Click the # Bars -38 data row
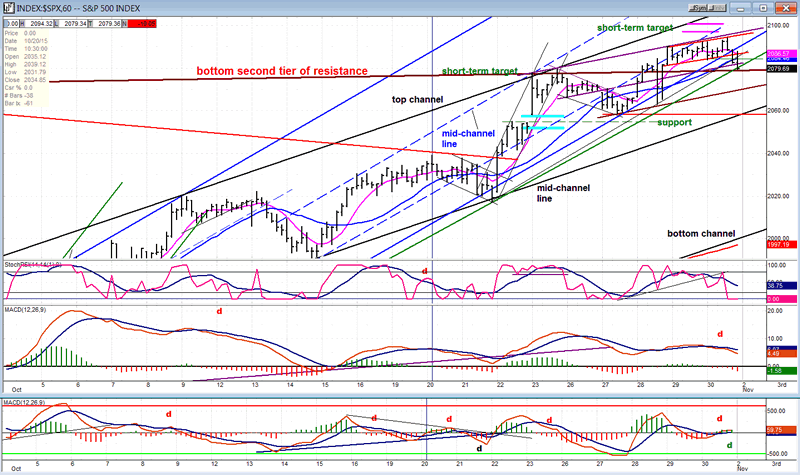This screenshot has height=475, width=800. pyautogui.click(x=26, y=95)
